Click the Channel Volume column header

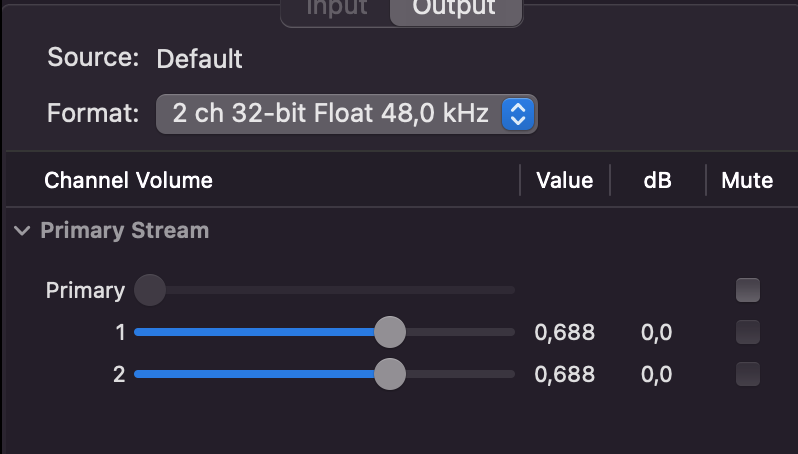pyautogui.click(x=128, y=181)
